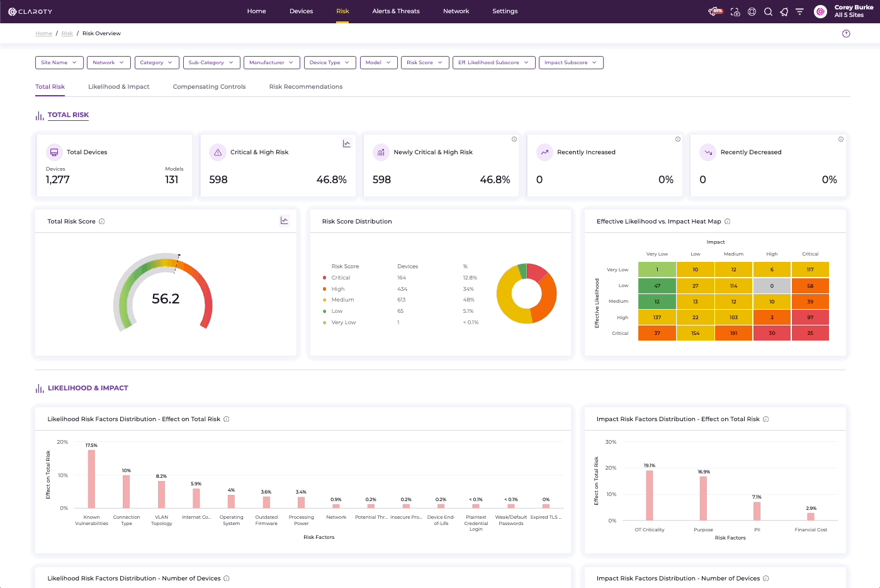The height and width of the screenshot is (588, 880).
Task: Switch to the Likelihood & Impact tab
Action: click(118, 86)
